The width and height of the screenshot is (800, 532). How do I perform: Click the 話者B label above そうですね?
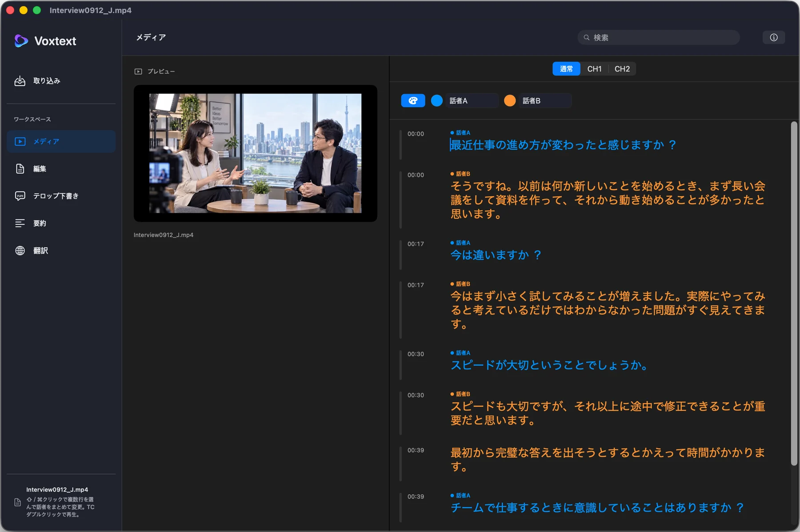tap(460, 174)
